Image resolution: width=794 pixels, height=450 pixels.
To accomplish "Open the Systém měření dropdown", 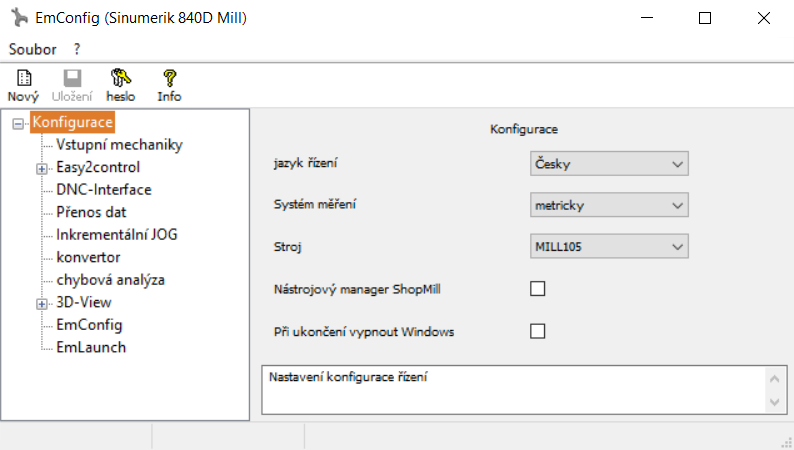I will tap(609, 205).
